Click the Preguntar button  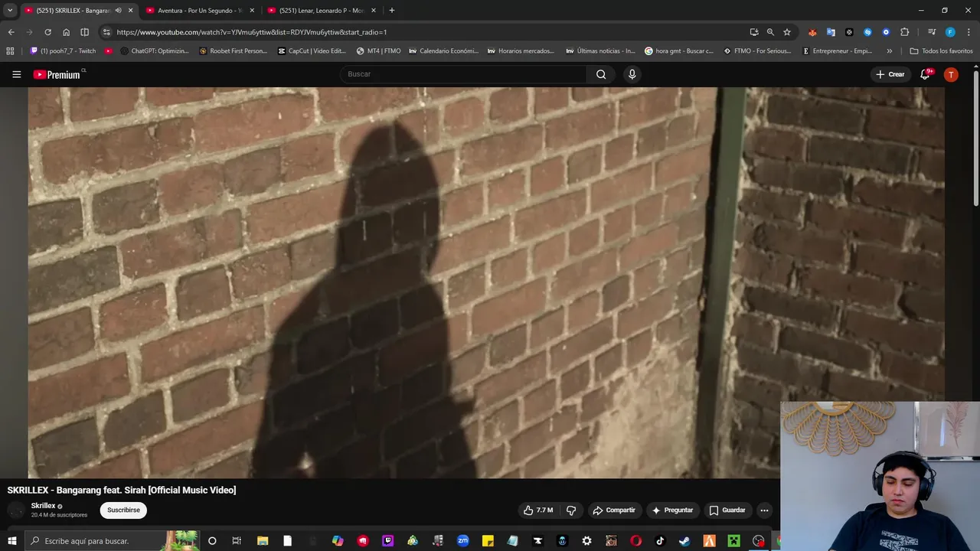coord(672,510)
